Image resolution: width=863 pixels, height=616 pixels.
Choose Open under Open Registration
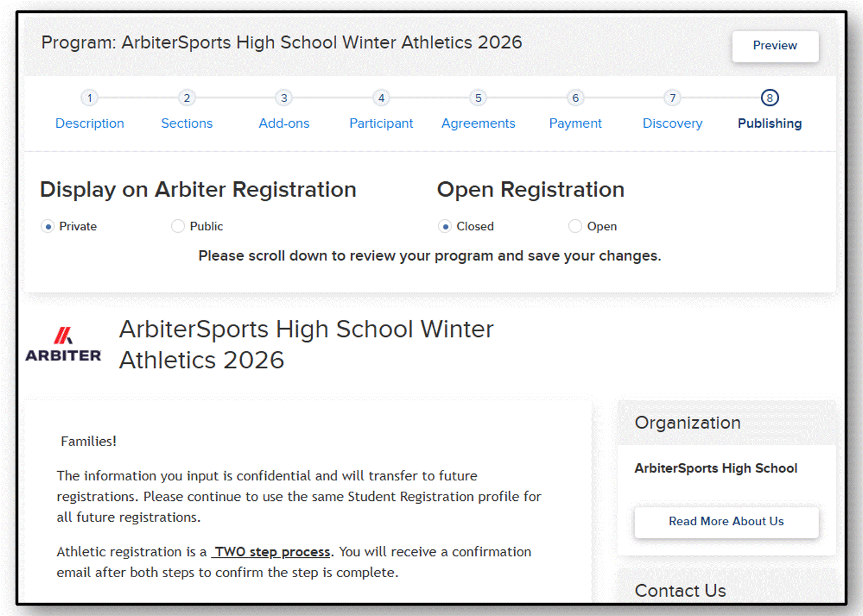575,226
